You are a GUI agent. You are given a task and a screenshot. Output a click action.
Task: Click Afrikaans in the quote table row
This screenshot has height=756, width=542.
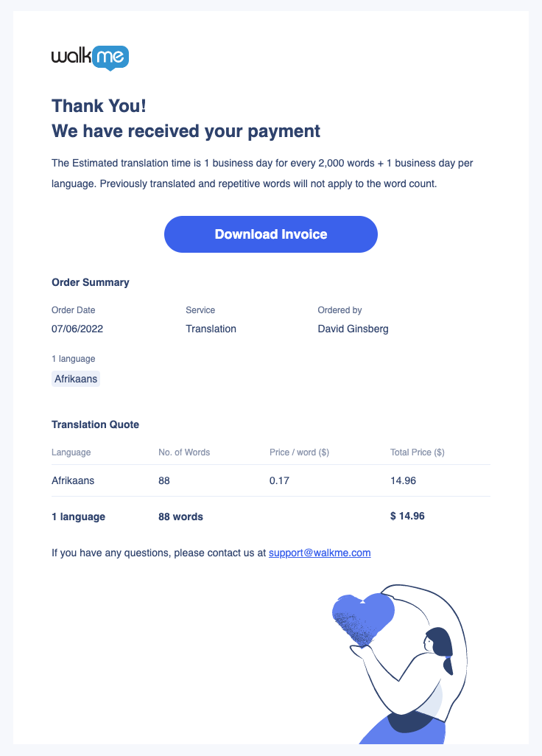73,480
